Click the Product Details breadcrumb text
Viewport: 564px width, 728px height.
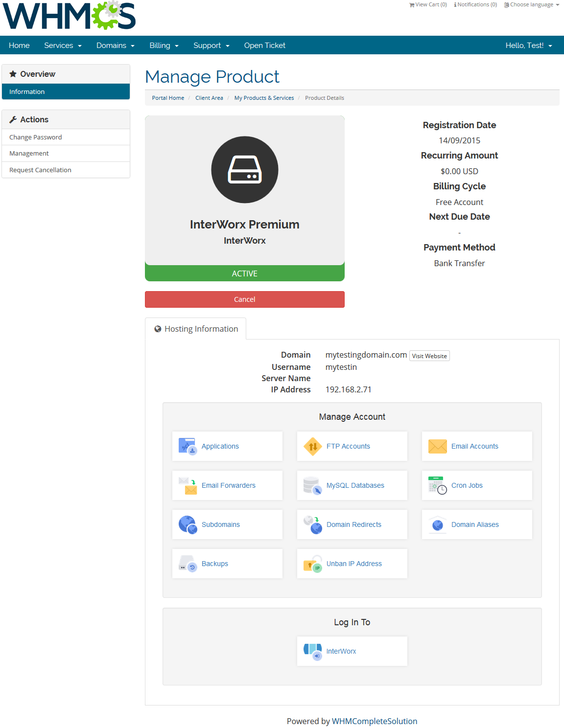point(325,98)
